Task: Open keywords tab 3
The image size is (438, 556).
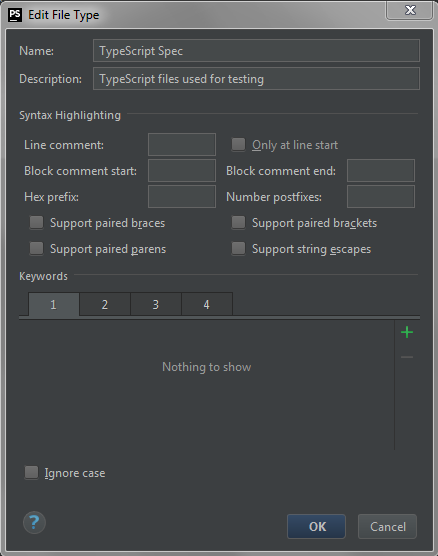Action: pyautogui.click(x=156, y=304)
